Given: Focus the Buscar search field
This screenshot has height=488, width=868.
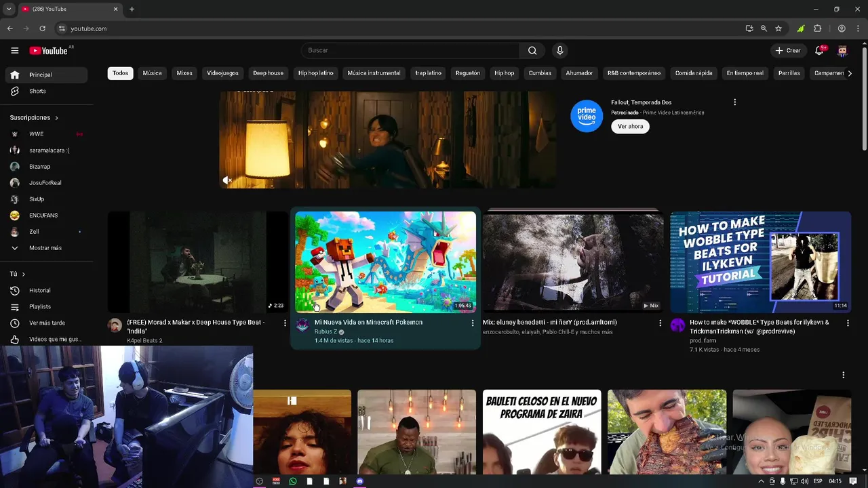Looking at the screenshot, I should (410, 50).
